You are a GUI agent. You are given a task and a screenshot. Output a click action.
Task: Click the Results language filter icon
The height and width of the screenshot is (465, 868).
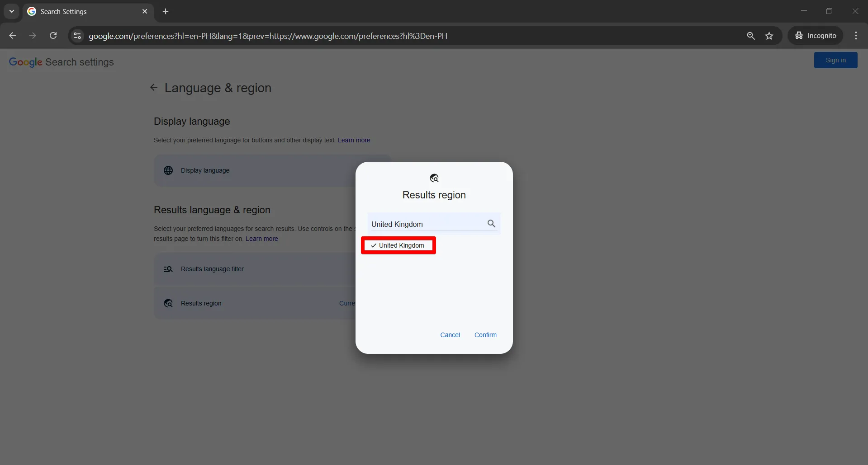pyautogui.click(x=168, y=269)
